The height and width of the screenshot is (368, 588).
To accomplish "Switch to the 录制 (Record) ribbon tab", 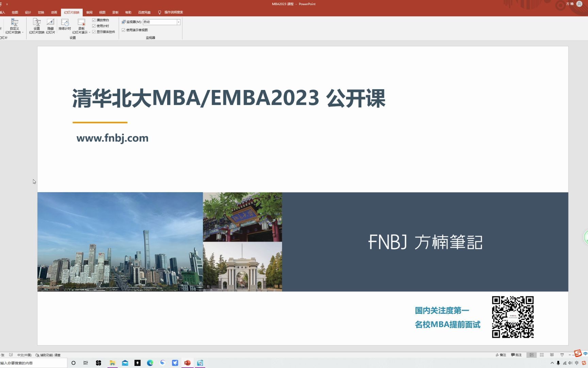I will (115, 12).
